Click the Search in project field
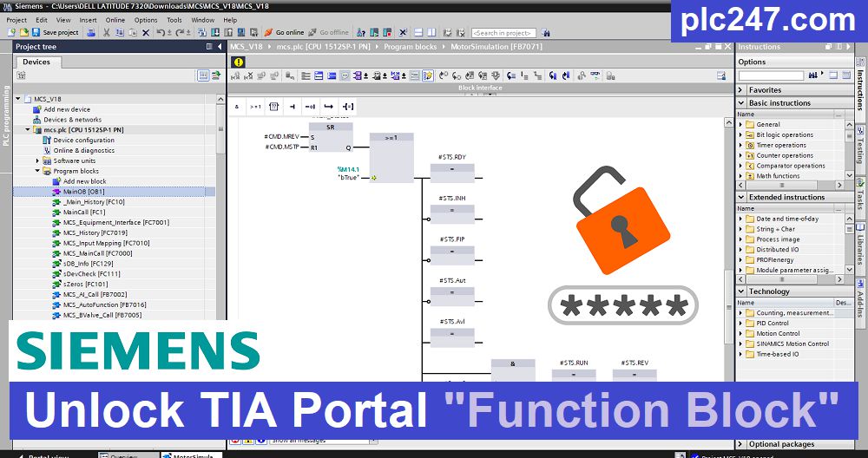The height and width of the screenshot is (458, 868). [x=503, y=33]
